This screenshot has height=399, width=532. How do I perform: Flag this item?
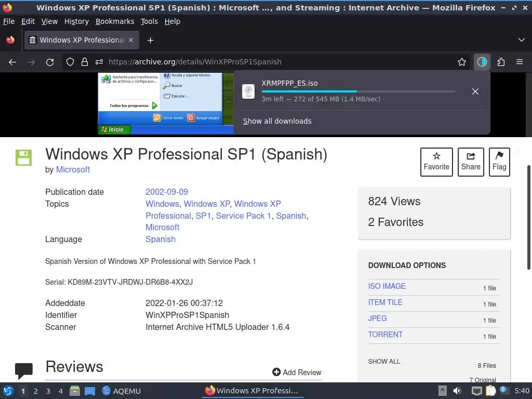pos(499,162)
